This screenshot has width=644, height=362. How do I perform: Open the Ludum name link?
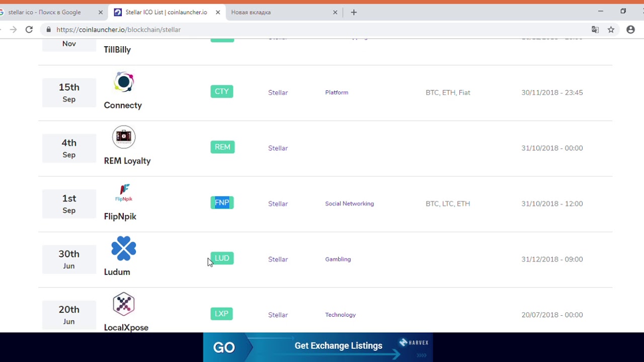coord(117,272)
